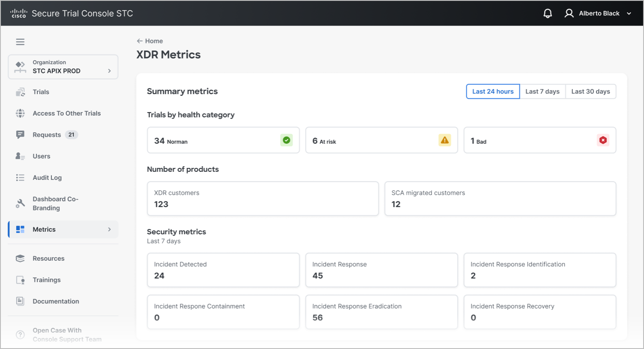
Task: Click the Incident Response Eradication card
Action: (x=382, y=312)
